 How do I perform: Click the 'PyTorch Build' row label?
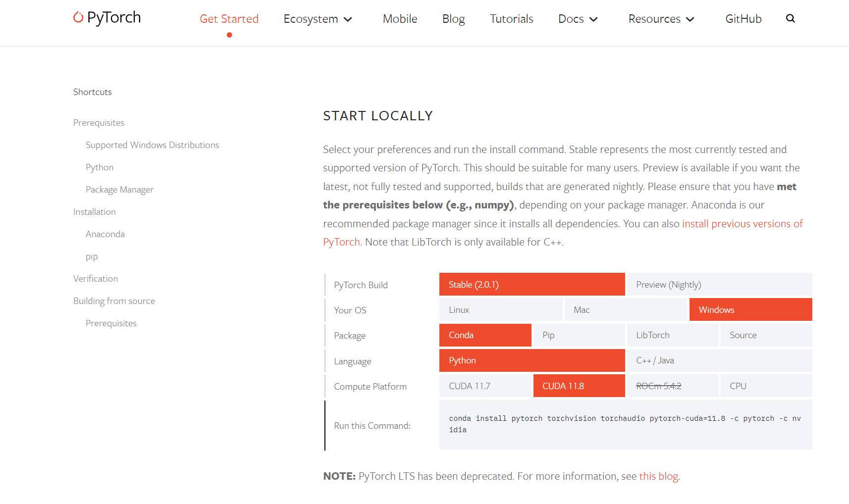pyautogui.click(x=361, y=285)
